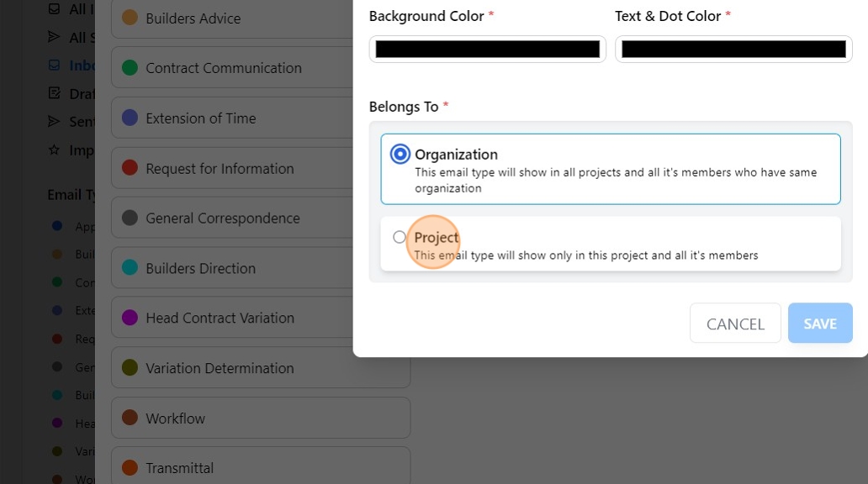Open the Request for Information email type

(x=220, y=168)
